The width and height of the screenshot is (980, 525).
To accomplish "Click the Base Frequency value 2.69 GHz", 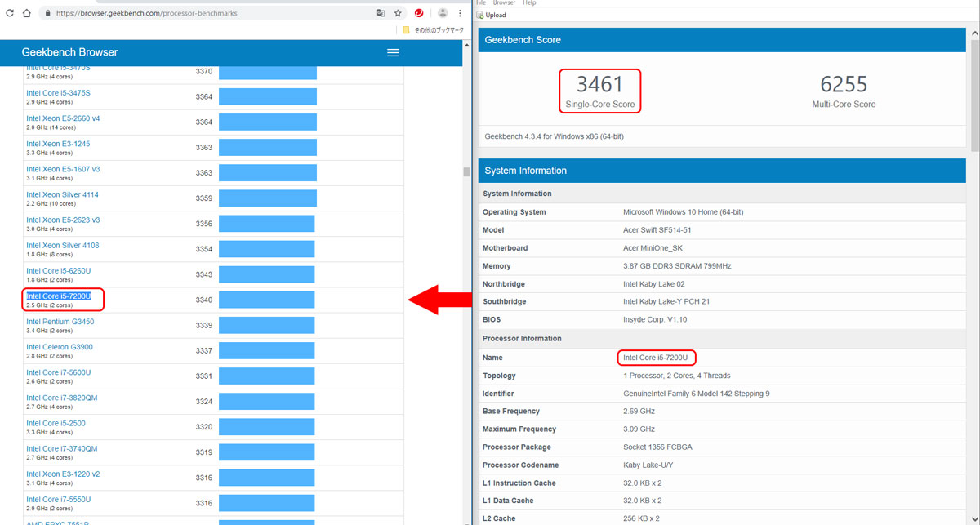I will point(639,412).
